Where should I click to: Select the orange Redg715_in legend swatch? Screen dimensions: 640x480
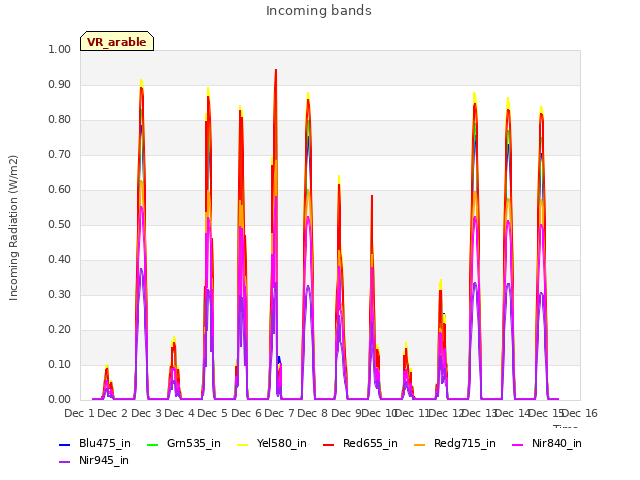(420, 444)
